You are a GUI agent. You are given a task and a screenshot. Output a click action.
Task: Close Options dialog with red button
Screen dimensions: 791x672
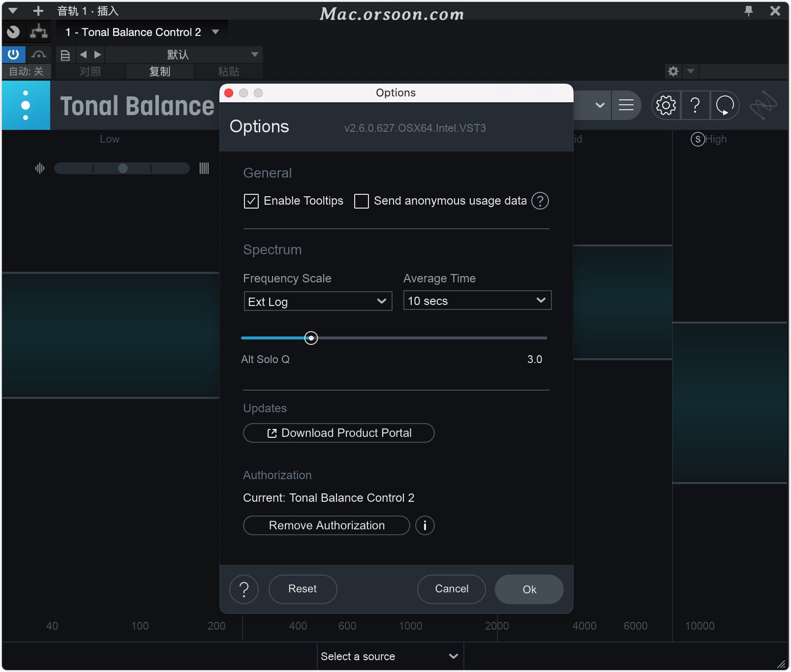(229, 93)
